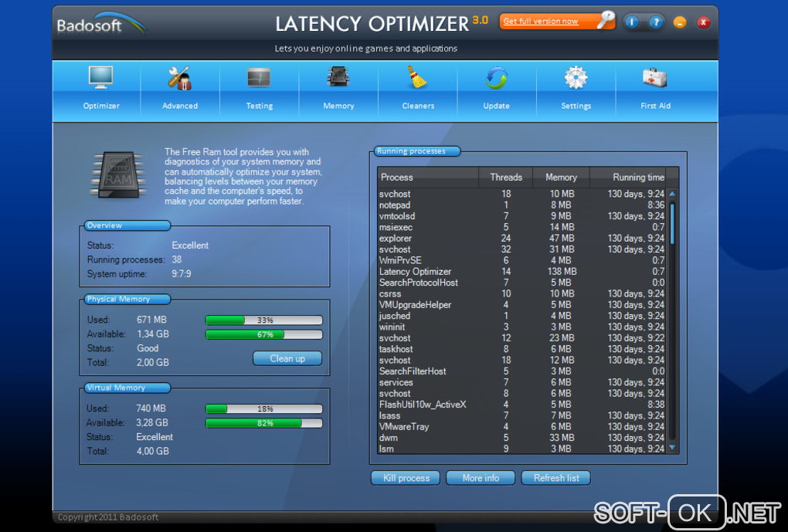Sort by the Process column header
Viewport: 788px width, 532px height.
(x=428, y=178)
